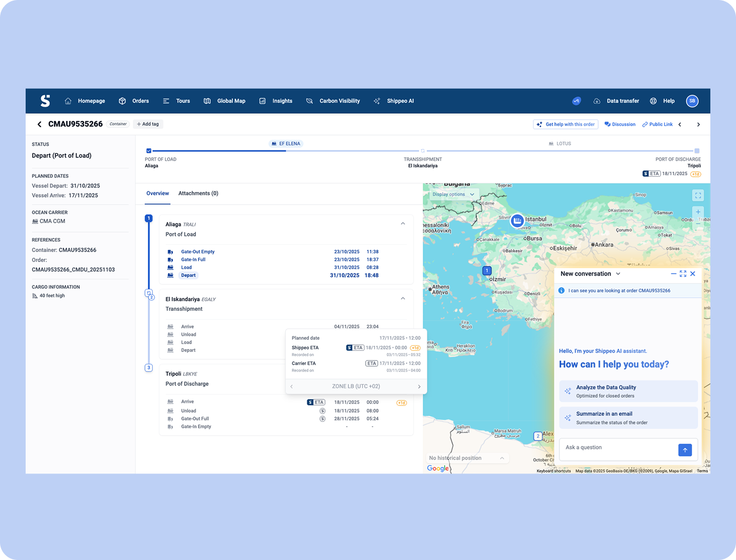Click step 3 marker in the milestone timeline
Viewport: 736px width, 560px height.
[149, 368]
